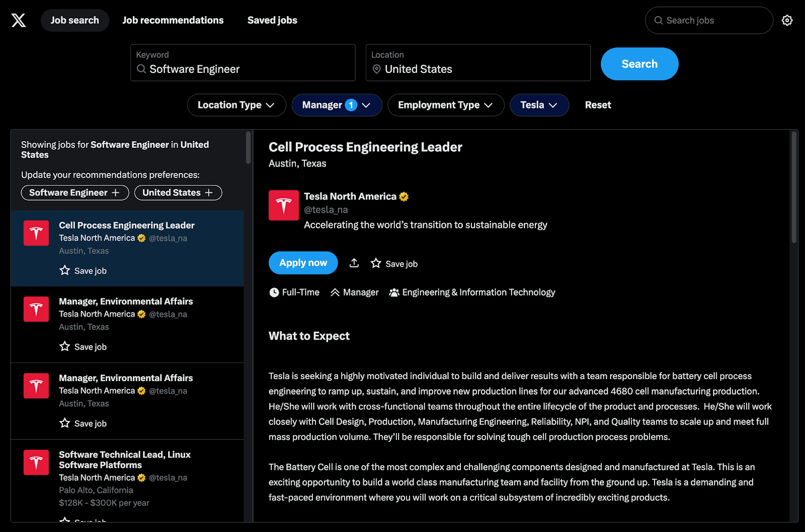Click the Palo Alto, California location text
This screenshot has height=532, width=805.
[x=96, y=490]
